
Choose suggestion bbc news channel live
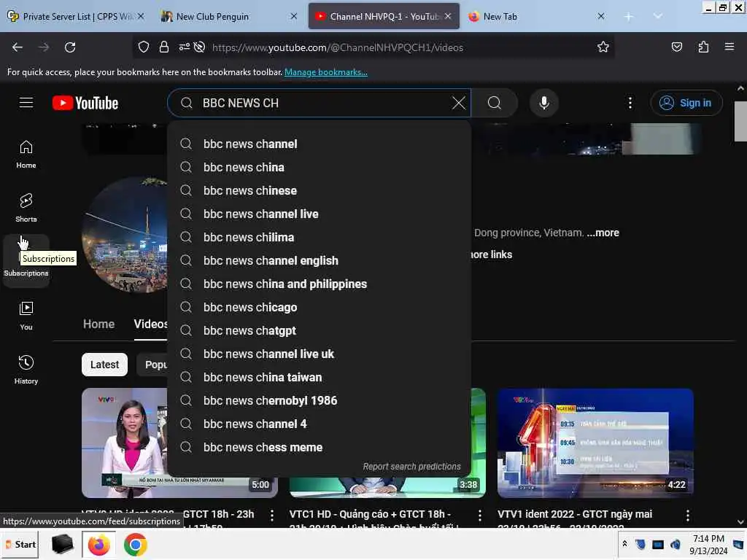coord(320,214)
